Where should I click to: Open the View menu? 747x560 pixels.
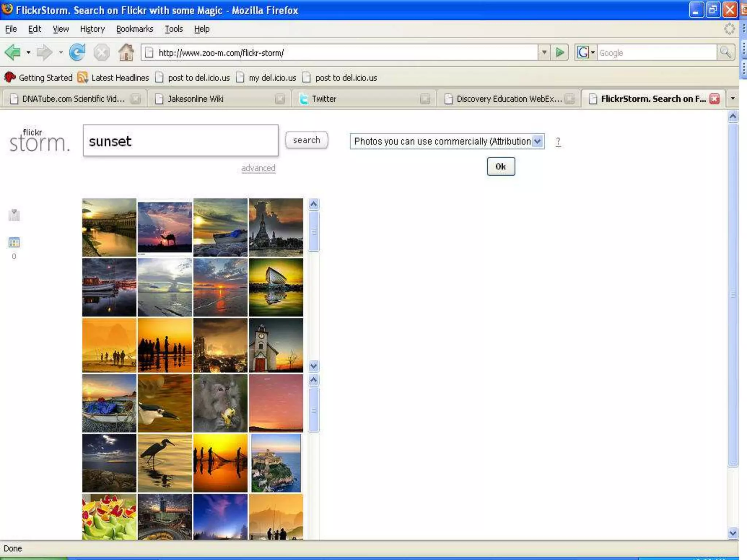(61, 29)
